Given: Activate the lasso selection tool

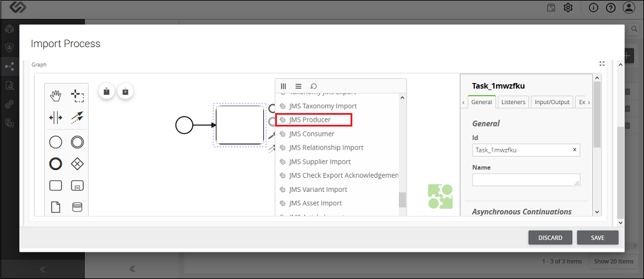Looking at the screenshot, I should tap(77, 97).
